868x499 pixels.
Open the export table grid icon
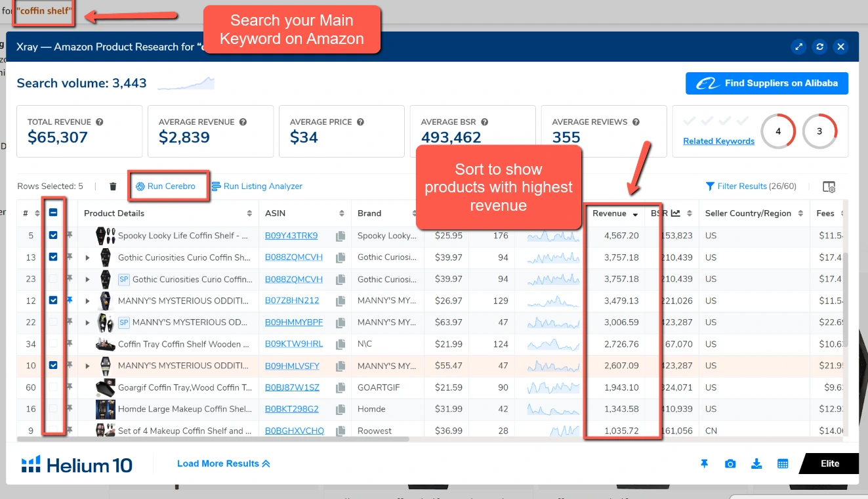pos(782,464)
